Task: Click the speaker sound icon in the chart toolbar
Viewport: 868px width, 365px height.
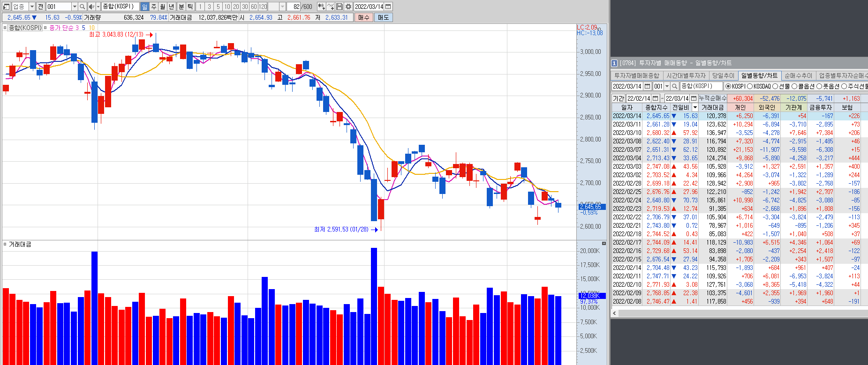Action: [91, 7]
